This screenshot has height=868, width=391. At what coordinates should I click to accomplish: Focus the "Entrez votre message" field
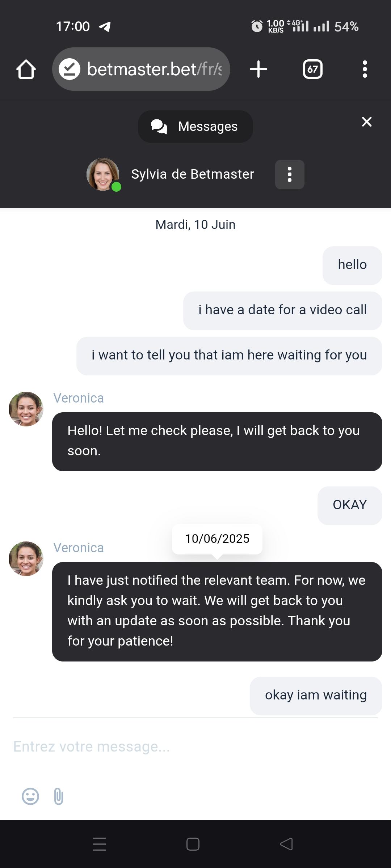click(195, 746)
